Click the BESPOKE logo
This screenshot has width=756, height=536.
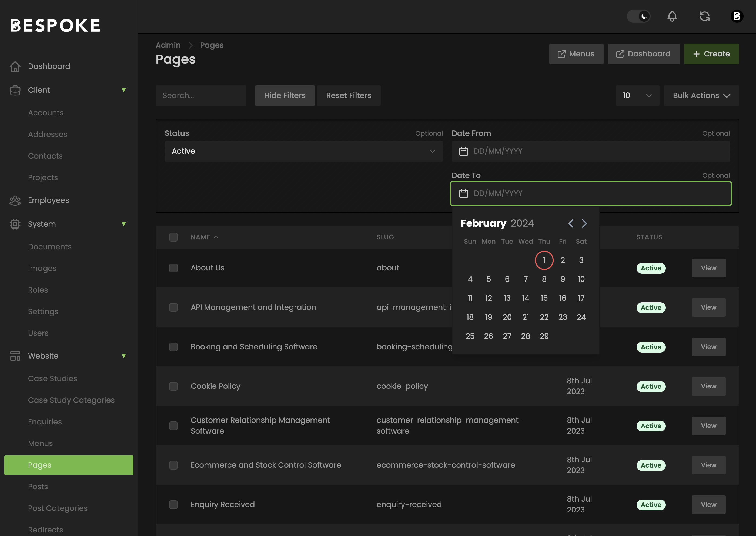tap(55, 25)
